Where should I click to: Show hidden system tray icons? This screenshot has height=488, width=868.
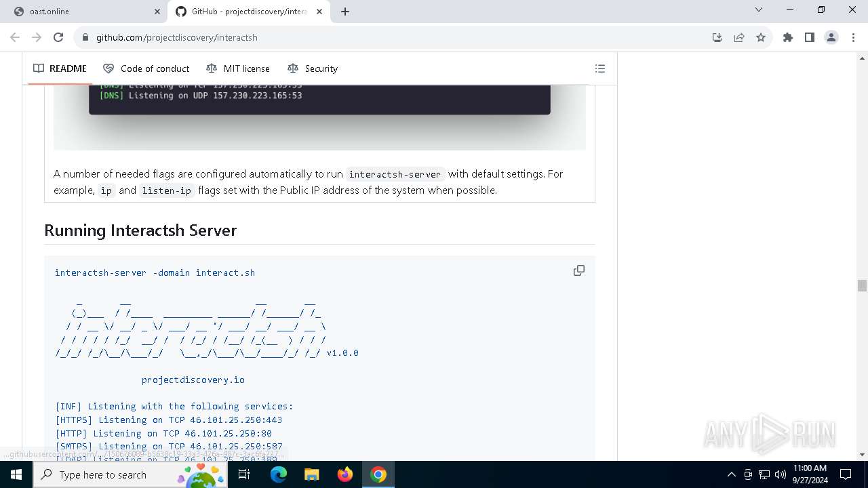click(731, 474)
